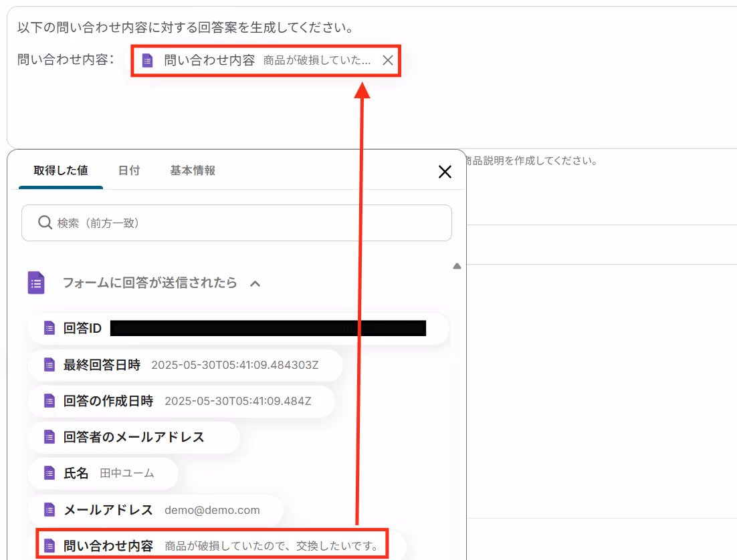
Task: Click the 問い合わせ内容: label in the prompt
Action: (x=66, y=59)
